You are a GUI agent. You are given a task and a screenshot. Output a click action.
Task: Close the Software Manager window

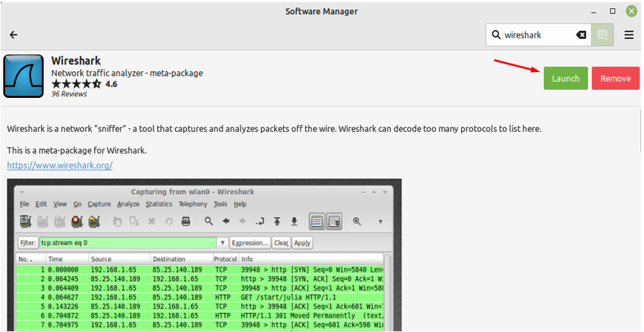[632, 11]
